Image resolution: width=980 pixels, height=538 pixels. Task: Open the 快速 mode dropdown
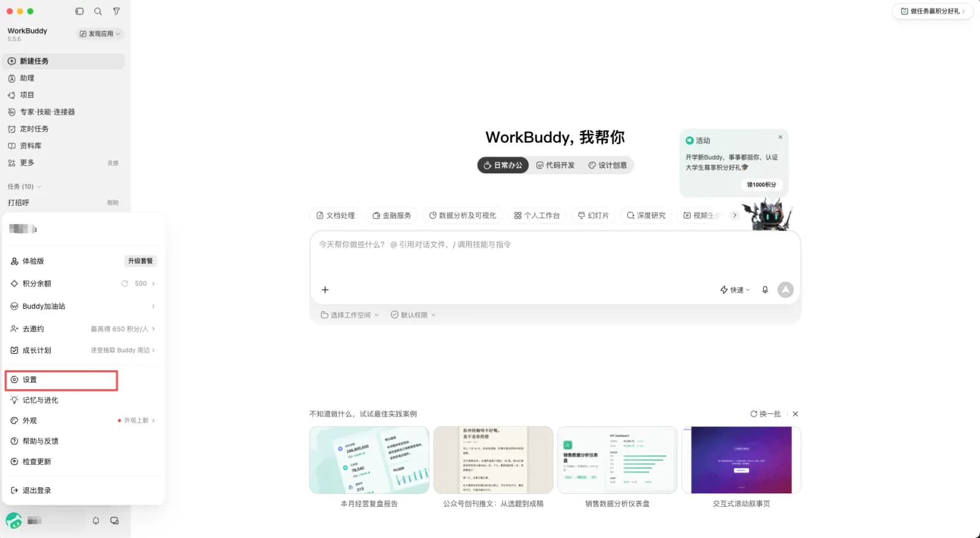[735, 290]
